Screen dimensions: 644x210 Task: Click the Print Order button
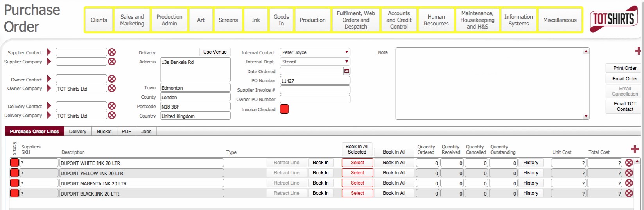pyautogui.click(x=624, y=68)
